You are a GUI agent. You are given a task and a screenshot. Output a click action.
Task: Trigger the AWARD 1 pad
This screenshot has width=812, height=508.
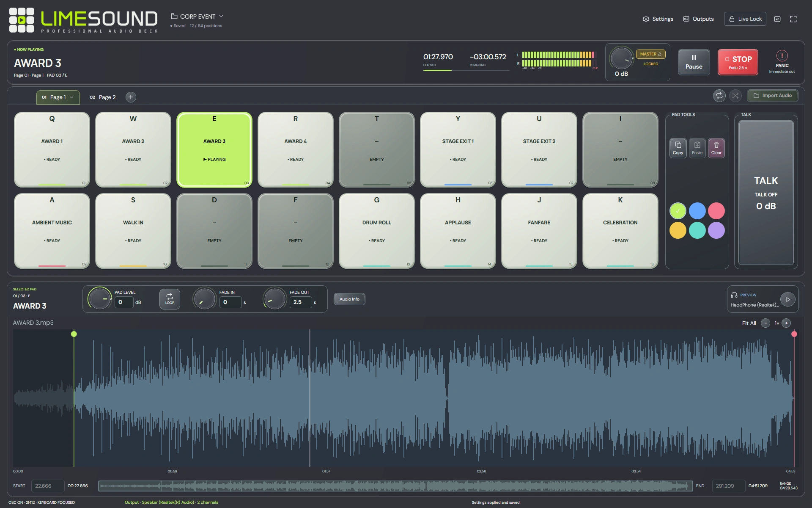tap(52, 149)
